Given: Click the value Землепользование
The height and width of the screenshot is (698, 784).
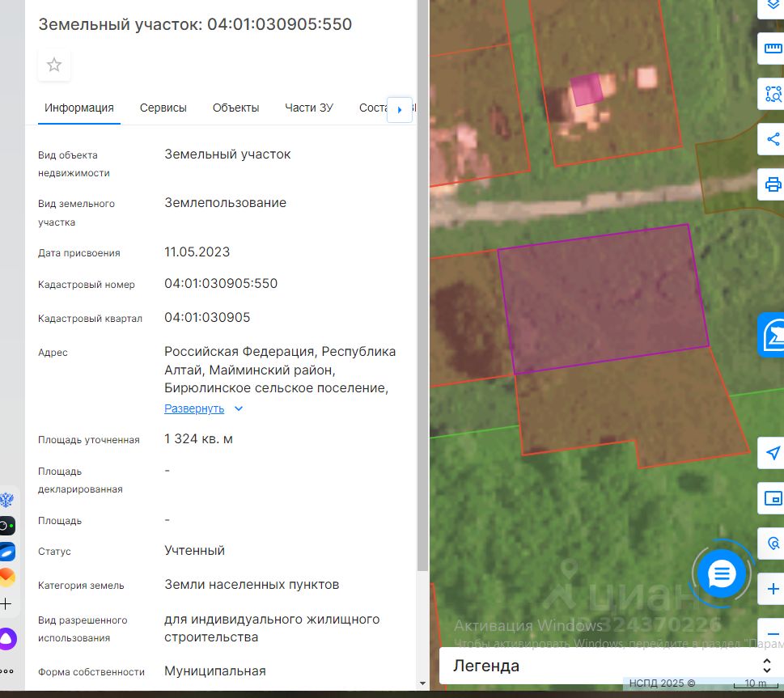Looking at the screenshot, I should point(225,203).
